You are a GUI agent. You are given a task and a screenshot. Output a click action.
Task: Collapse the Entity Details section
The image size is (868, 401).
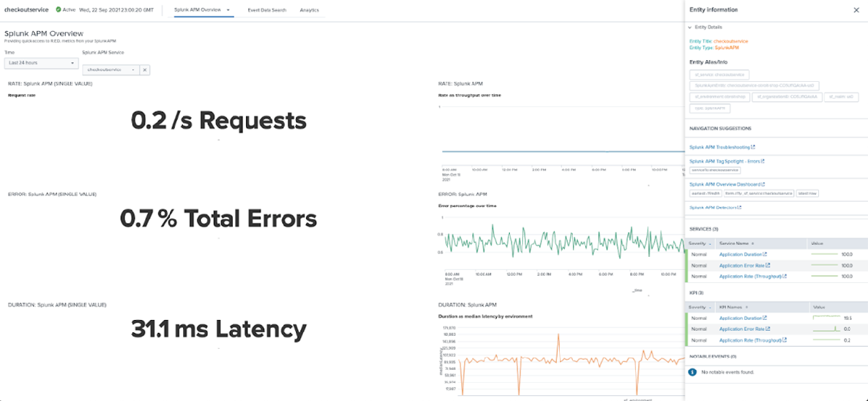[690, 27]
